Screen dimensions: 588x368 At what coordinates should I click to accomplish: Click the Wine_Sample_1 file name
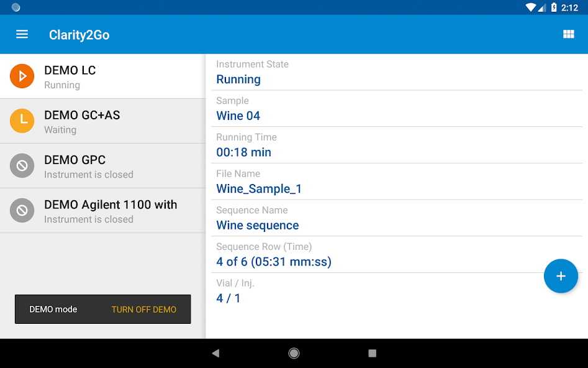click(x=259, y=189)
